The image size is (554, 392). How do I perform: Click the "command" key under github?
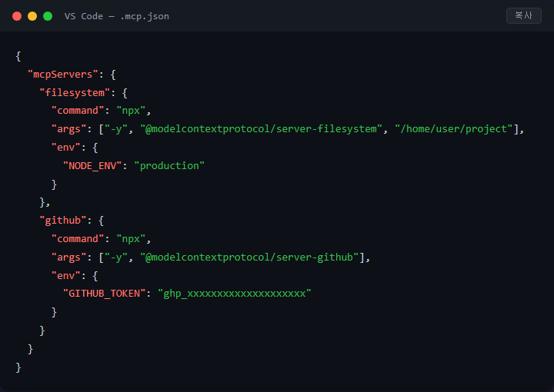point(78,239)
